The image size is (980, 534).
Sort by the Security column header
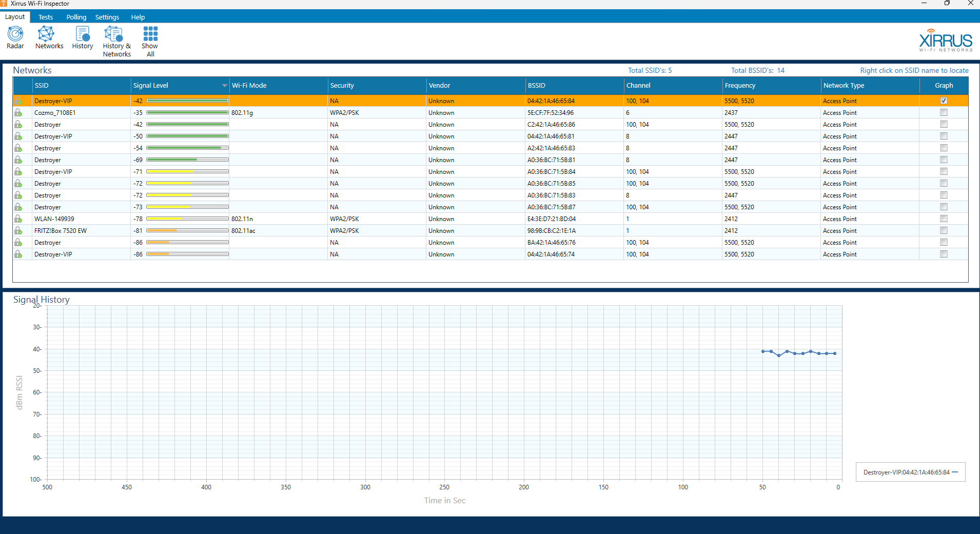pos(377,86)
